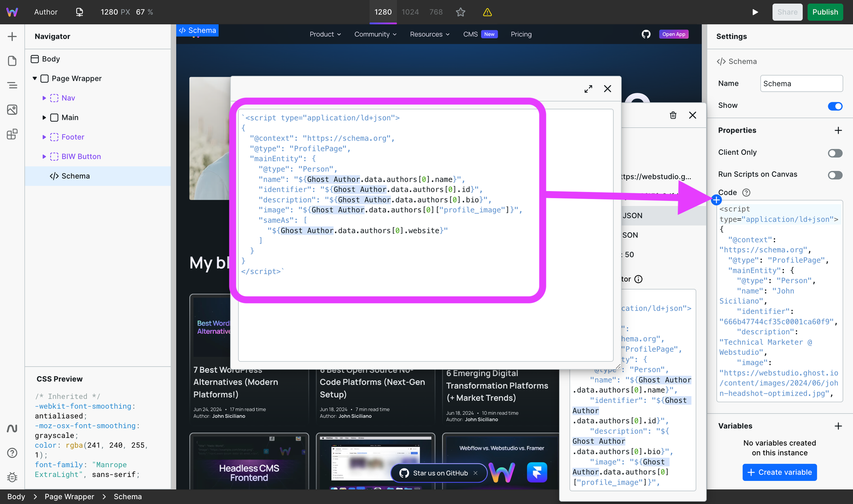Click the trash delete icon
Viewport: 853px width, 504px height.
673,115
